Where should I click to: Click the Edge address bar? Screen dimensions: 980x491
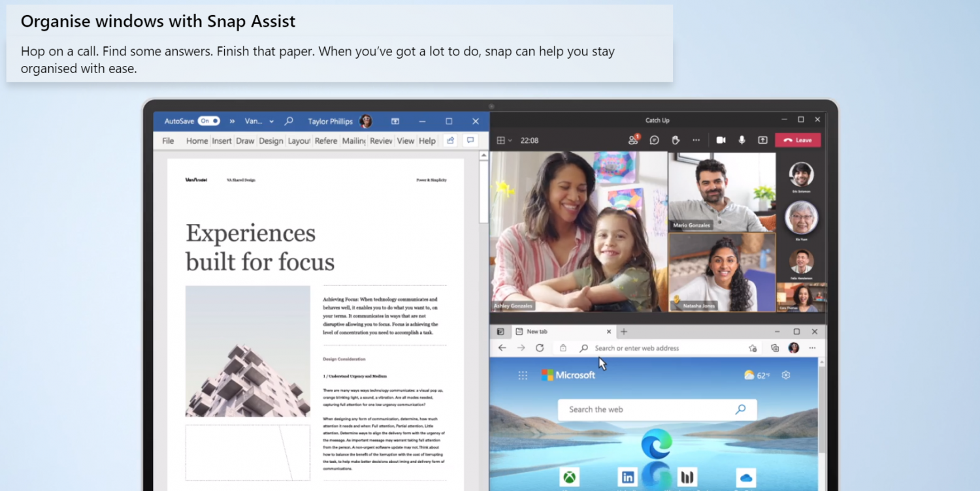point(660,348)
